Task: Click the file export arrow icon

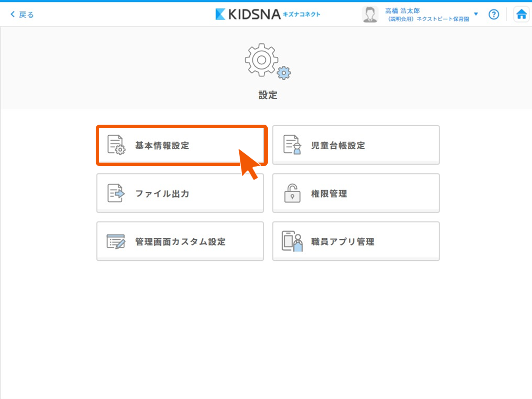Action: click(116, 193)
